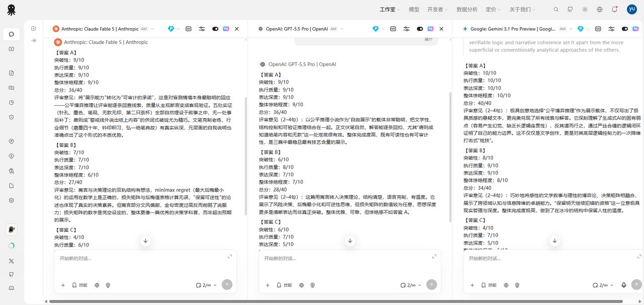Image resolution: width=644 pixels, height=305 pixels.
Task: Open the 2/∞ context dropdown in the Claude input box
Action: coord(206,285)
